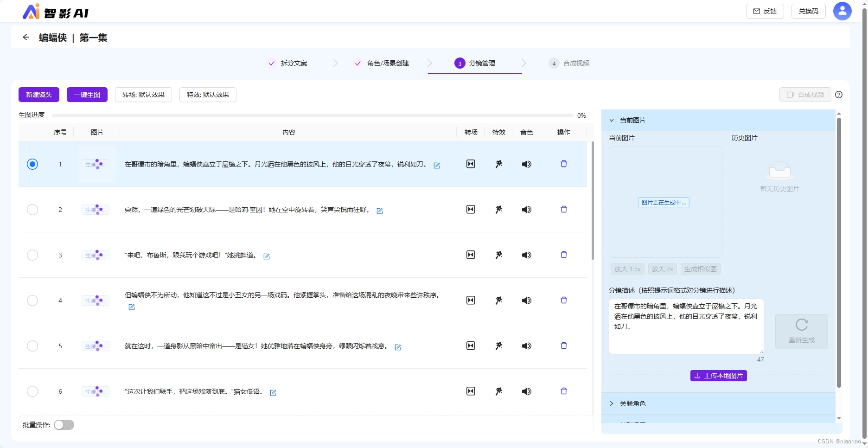Go to the 合成视频 step 4

[569, 63]
